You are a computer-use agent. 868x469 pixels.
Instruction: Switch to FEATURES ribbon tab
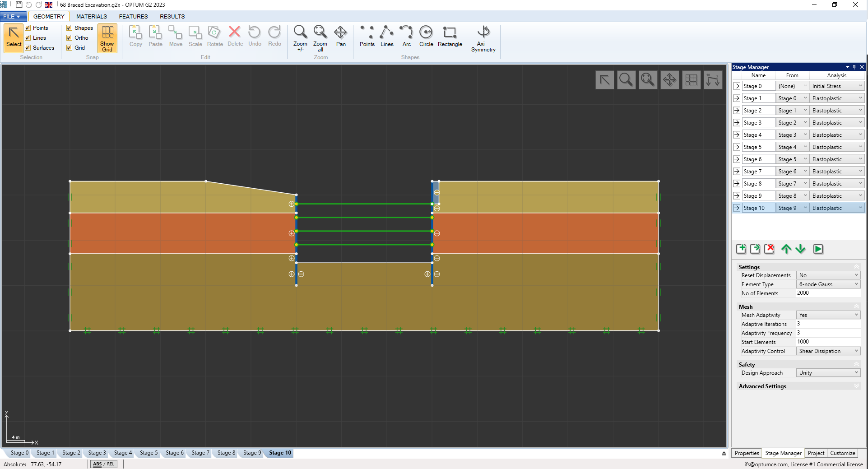[x=134, y=17]
